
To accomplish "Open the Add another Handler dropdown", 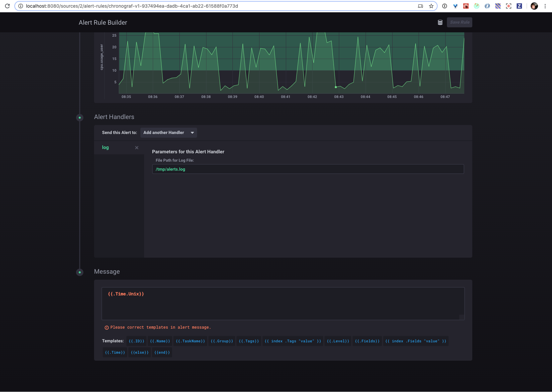I will pyautogui.click(x=168, y=132).
